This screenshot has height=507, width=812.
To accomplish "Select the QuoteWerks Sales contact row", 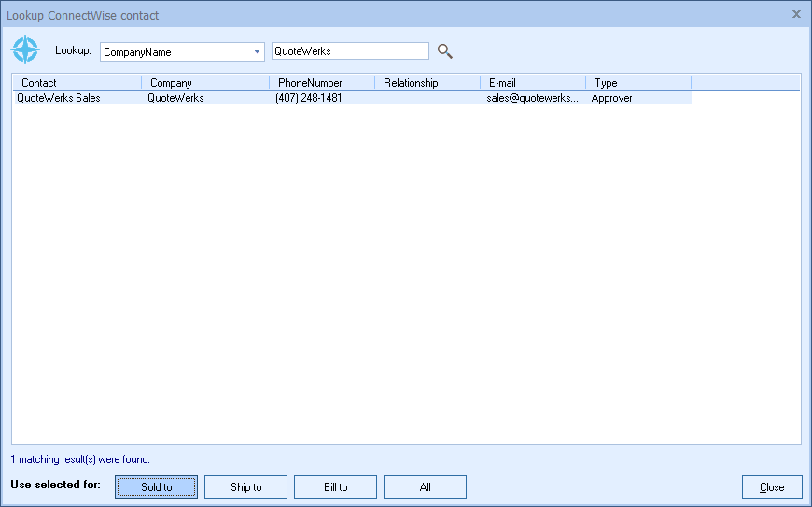I will pos(59,98).
